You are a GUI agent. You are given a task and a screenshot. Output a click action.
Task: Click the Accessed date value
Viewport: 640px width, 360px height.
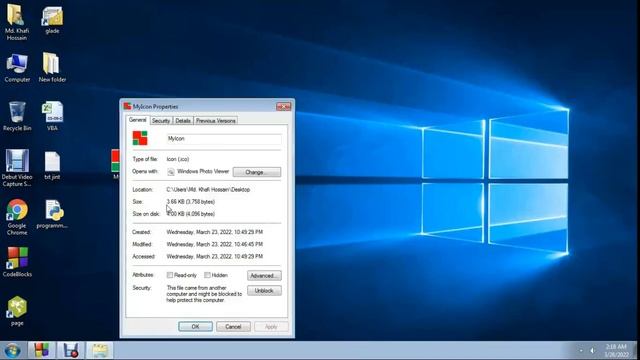[215, 256]
